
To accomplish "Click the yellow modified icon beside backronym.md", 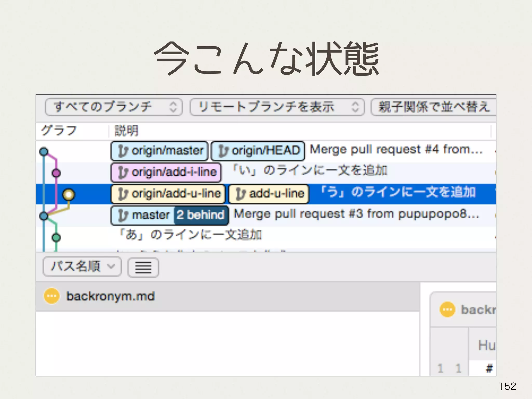I will pos(51,296).
